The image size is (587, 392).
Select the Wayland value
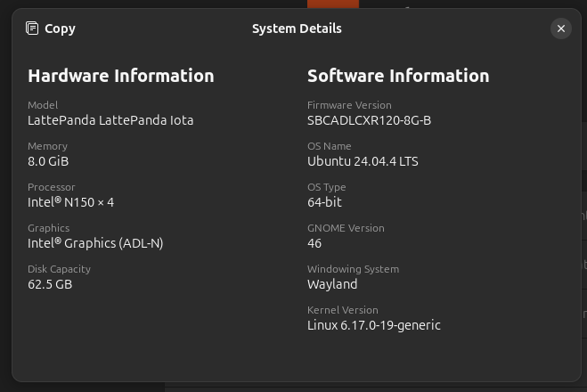click(332, 284)
